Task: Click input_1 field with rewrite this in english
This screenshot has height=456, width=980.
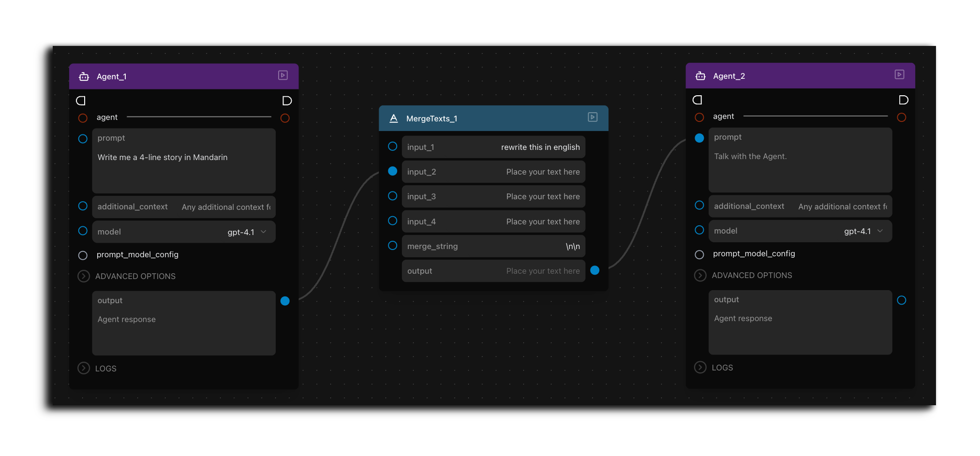Action: point(493,147)
